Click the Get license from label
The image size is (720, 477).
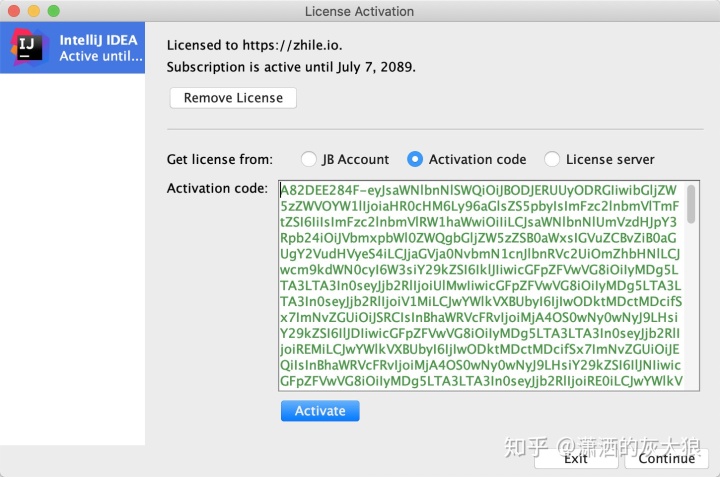(x=219, y=159)
